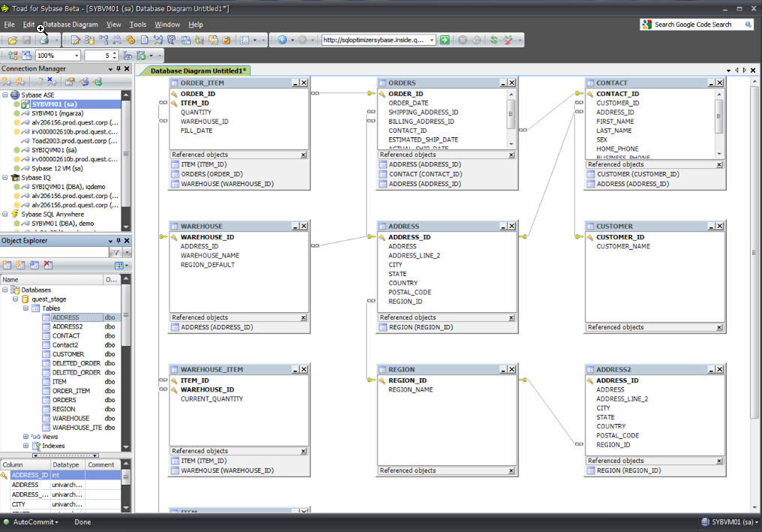The height and width of the screenshot is (532, 762).
Task: Click the Go arrow next to the URL bar
Action: pyautogui.click(x=444, y=40)
